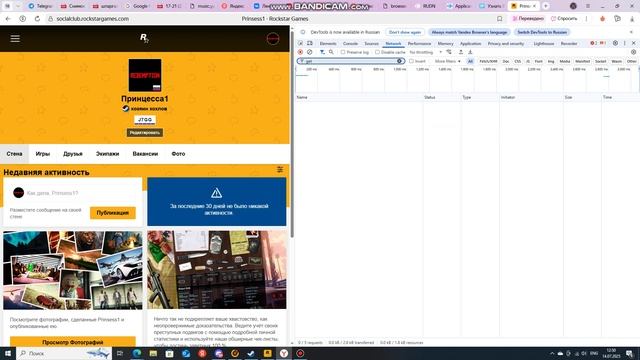Open the Memory tab
The width and height of the screenshot is (640, 360).
point(445,43)
